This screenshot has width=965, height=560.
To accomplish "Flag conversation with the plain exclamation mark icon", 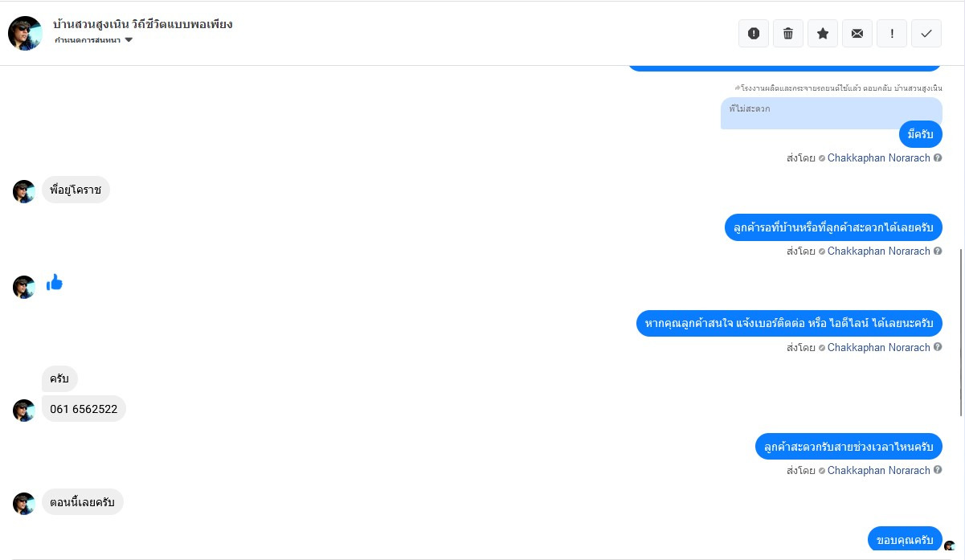I will pyautogui.click(x=892, y=33).
